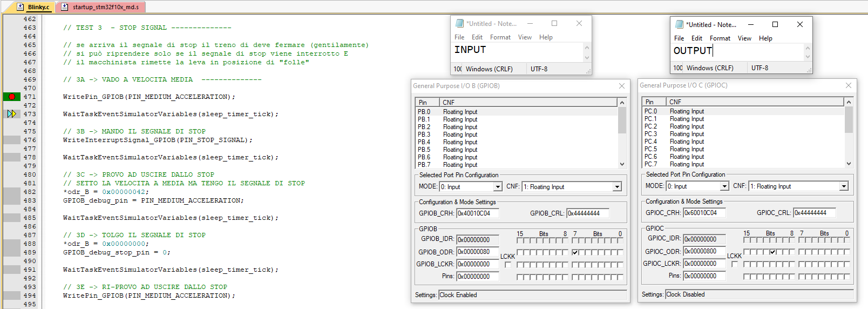This screenshot has height=309, width=868.
Task: Click the OUTPUT text in the right Notepad
Action: (693, 51)
